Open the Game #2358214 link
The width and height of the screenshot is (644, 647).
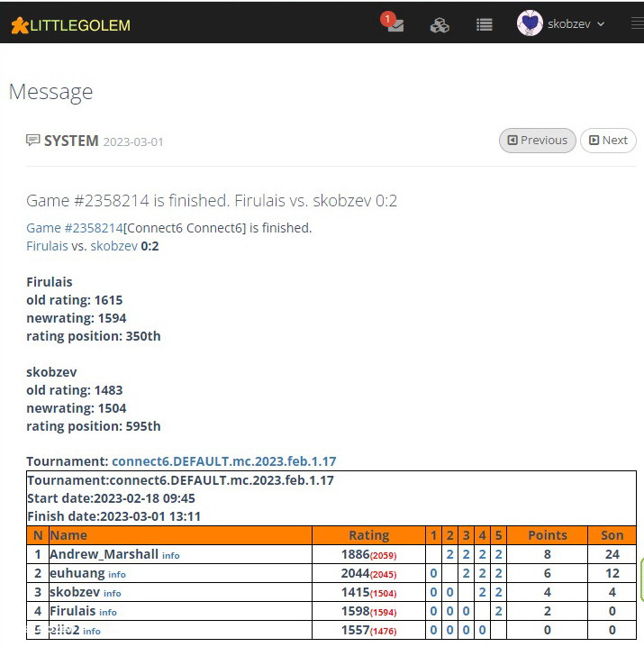point(74,228)
